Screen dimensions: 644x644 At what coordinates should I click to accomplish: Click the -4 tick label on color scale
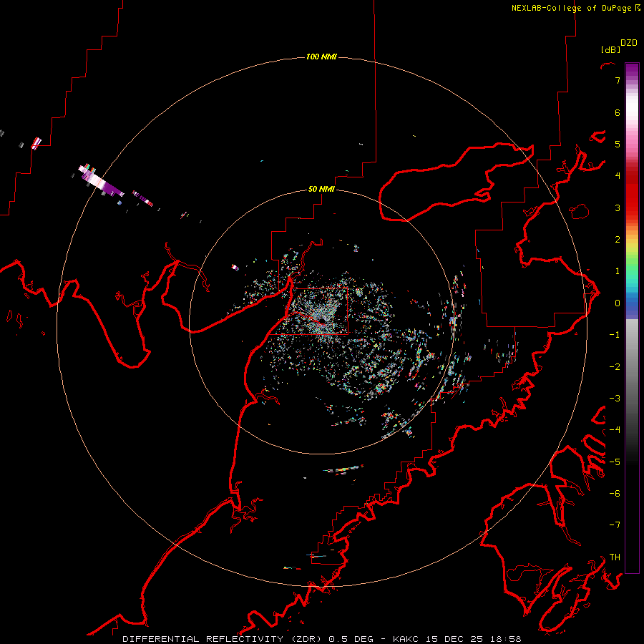(615, 429)
